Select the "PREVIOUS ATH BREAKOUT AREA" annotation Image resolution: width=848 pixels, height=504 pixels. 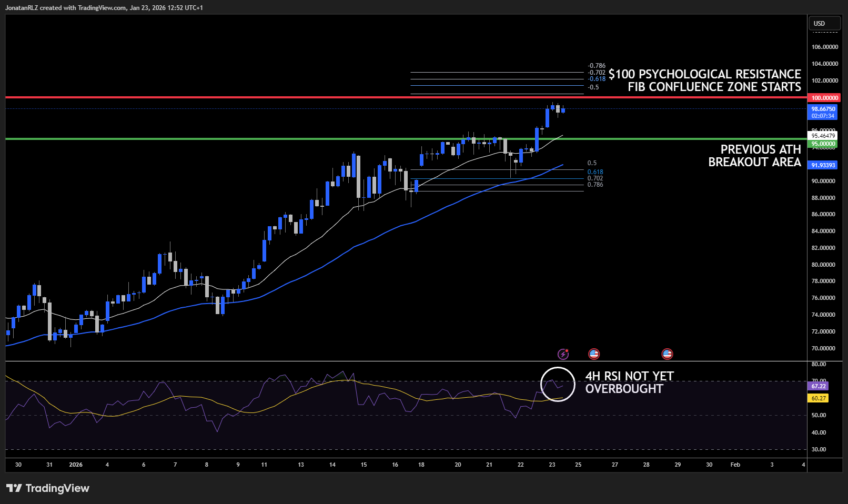[754, 156]
